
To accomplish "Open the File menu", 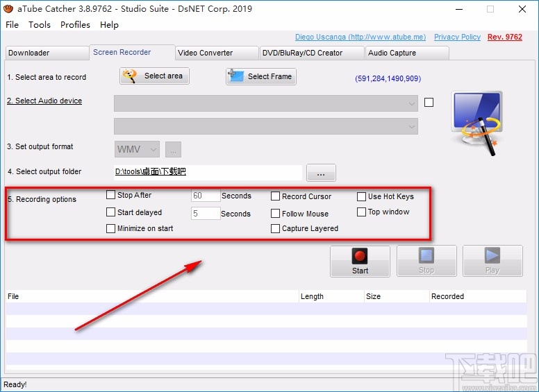I will pyautogui.click(x=12, y=25).
